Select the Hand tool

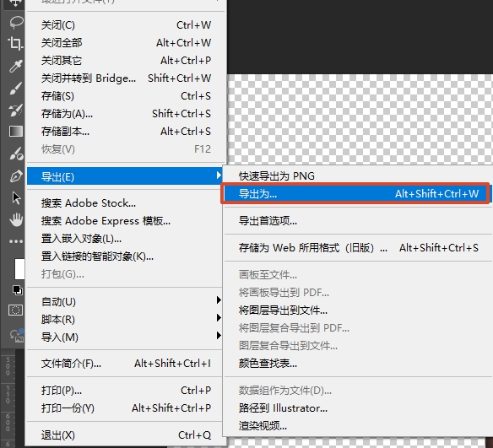tap(16, 219)
